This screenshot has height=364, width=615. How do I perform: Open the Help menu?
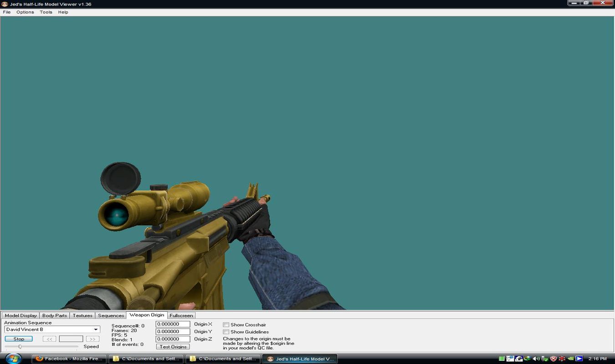point(63,12)
